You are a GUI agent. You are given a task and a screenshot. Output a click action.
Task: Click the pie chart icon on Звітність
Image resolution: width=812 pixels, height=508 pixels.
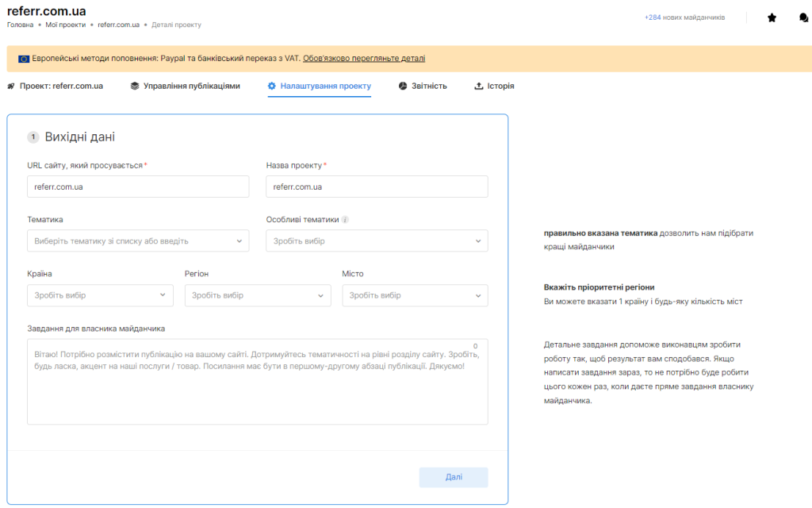click(x=403, y=86)
